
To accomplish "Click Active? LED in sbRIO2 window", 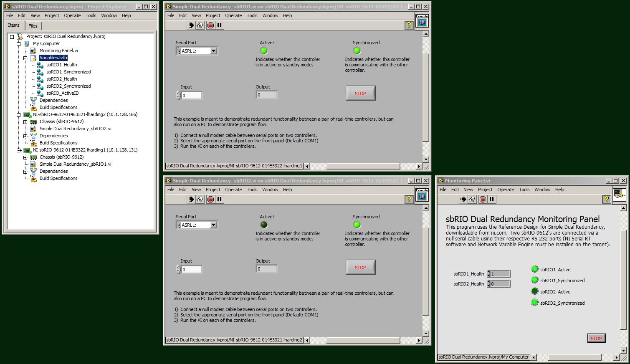I will pyautogui.click(x=264, y=225).
